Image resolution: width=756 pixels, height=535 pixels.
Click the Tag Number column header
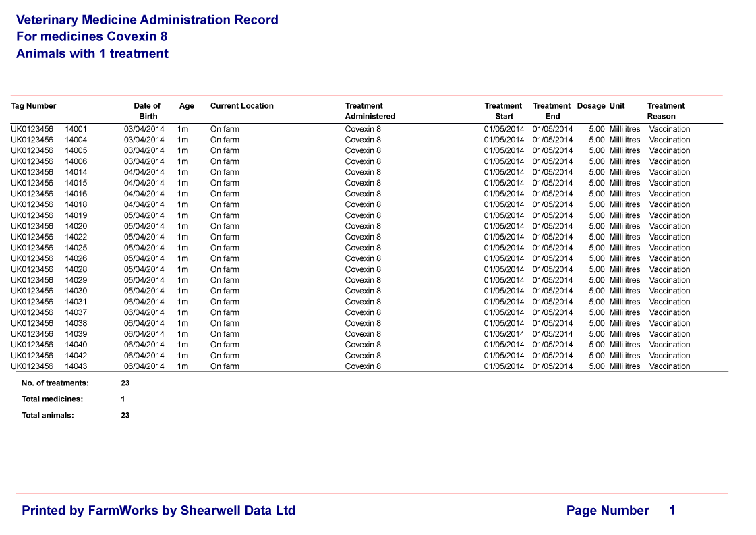(x=34, y=106)
